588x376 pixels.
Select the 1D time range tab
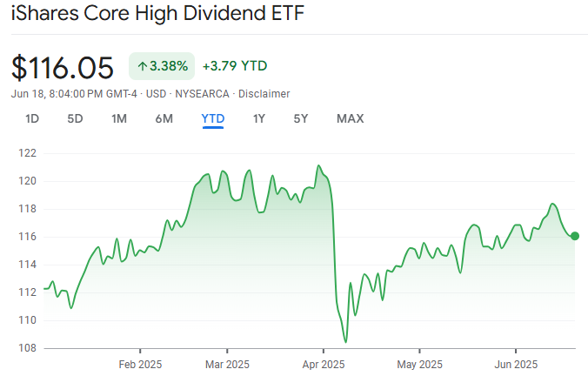[x=32, y=119]
